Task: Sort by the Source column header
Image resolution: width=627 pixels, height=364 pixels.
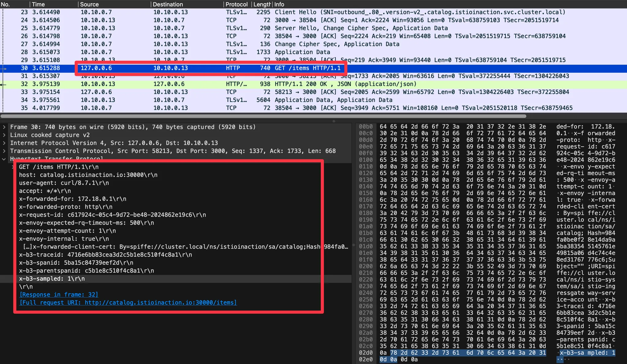Action: [89, 4]
